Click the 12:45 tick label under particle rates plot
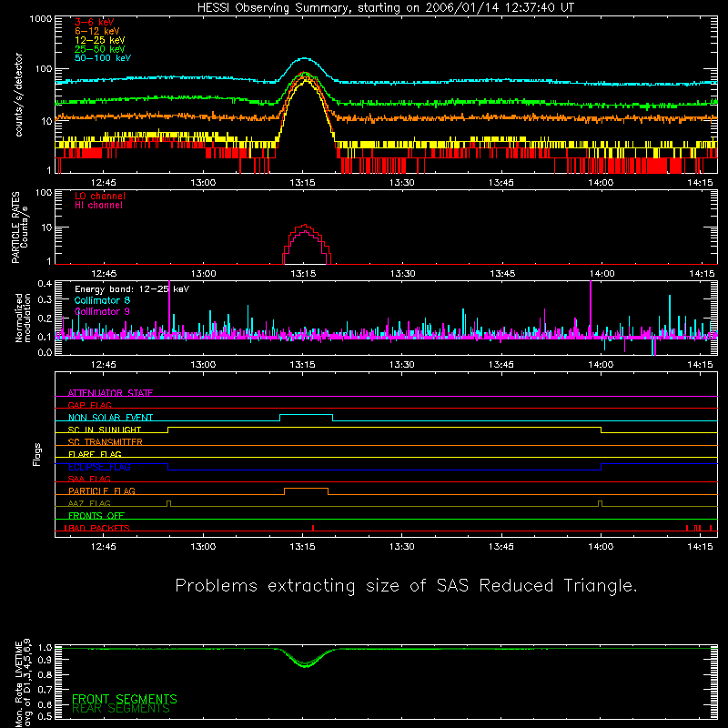 coord(104,274)
